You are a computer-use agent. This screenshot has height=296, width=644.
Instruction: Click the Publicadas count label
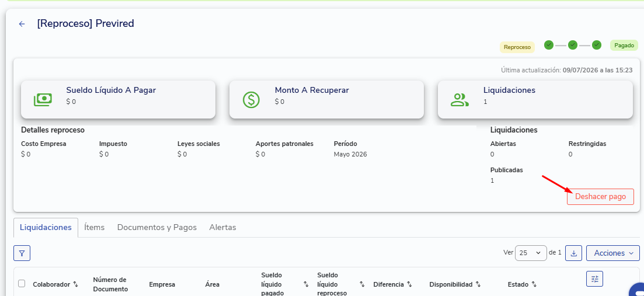point(506,170)
